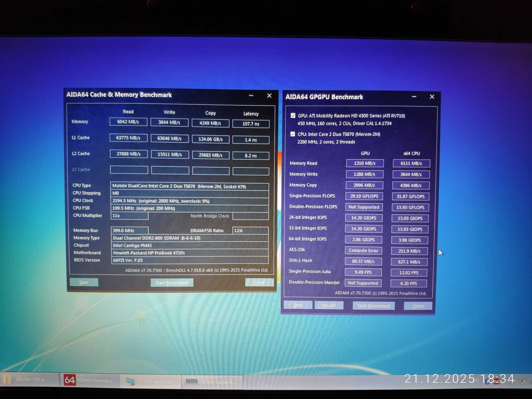Select x64 CPU Double-Precision FLOPS value 15.93 GFLOPS
The width and height of the screenshot is (532, 399).
[x=410, y=207]
